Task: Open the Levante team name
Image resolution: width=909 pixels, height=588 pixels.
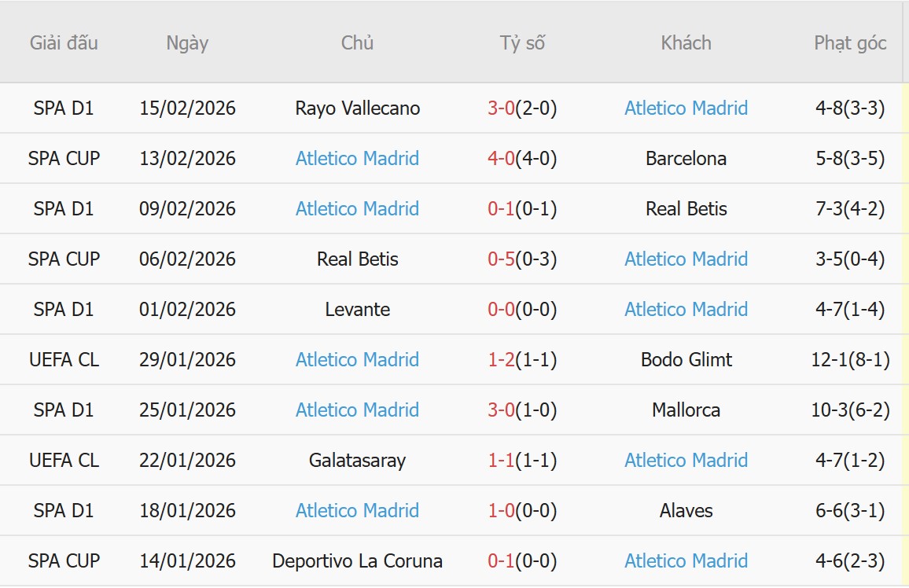Action: [357, 310]
